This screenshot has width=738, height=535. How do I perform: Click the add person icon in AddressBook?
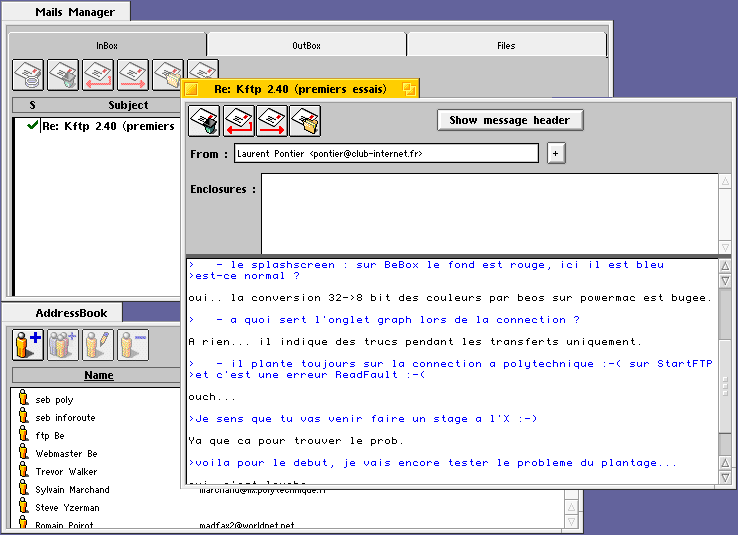tap(28, 345)
